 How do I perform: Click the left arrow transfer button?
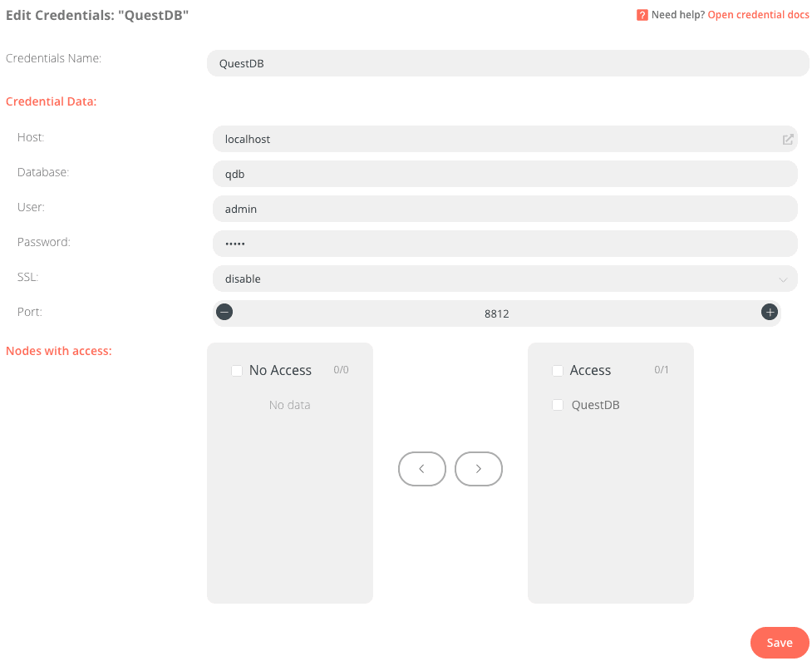tap(421, 469)
